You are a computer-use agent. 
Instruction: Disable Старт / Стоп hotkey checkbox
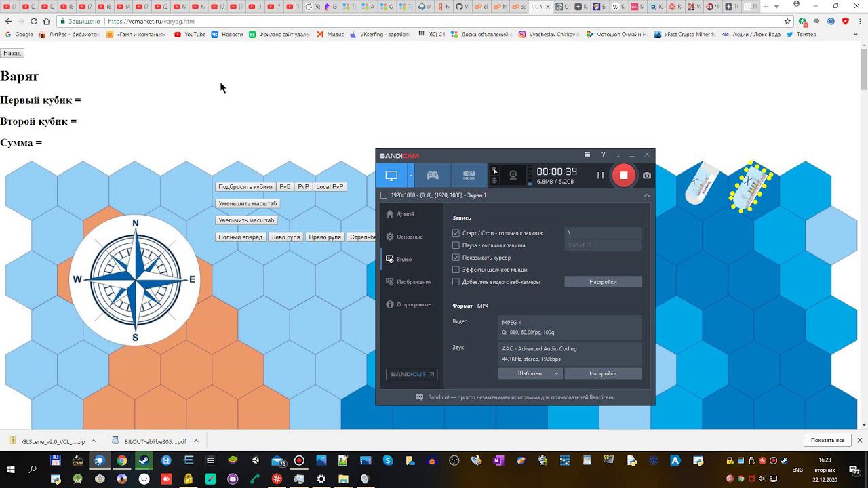coord(456,233)
